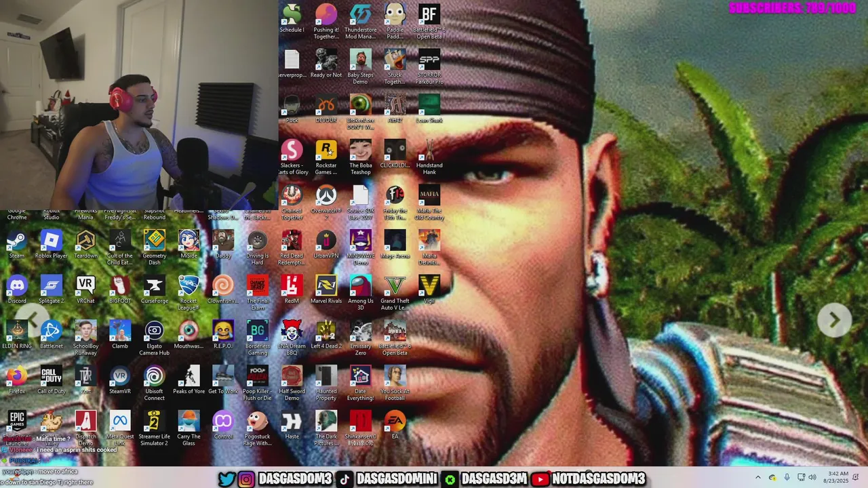The width and height of the screenshot is (868, 488).
Task: Launch Ubisoft Connect from the desktop
Action: coord(154,384)
